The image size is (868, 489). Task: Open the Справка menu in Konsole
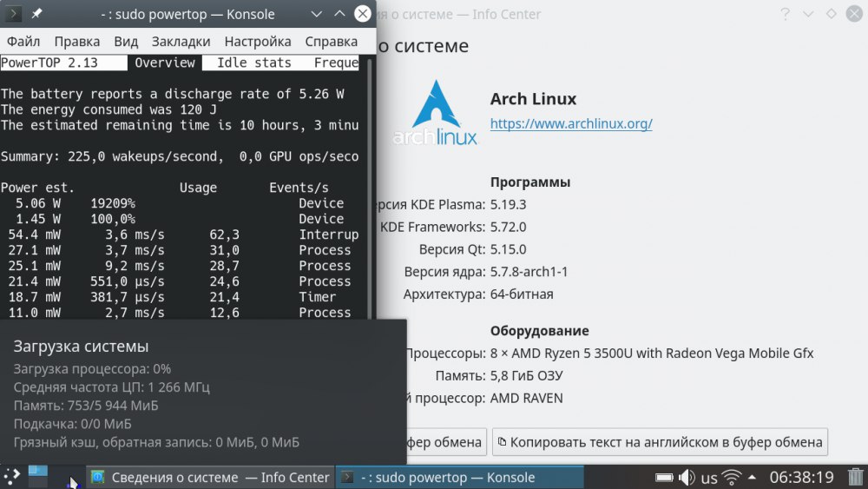point(331,42)
